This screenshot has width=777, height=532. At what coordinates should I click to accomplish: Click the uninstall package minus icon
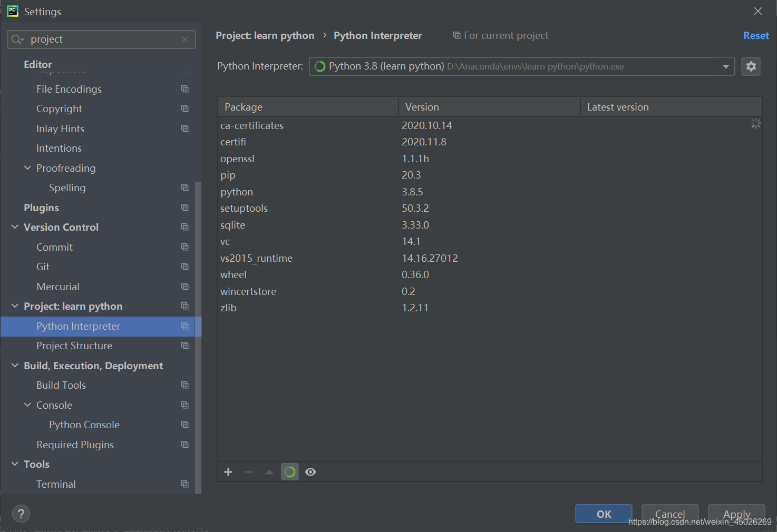(x=249, y=472)
